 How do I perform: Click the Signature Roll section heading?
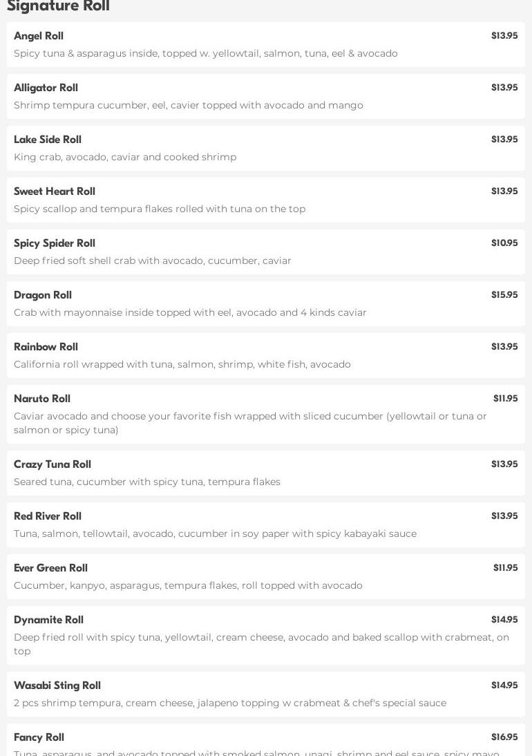(58, 6)
